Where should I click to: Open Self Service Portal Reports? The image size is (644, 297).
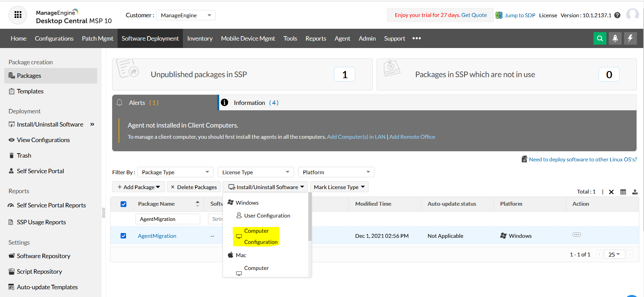click(x=51, y=205)
